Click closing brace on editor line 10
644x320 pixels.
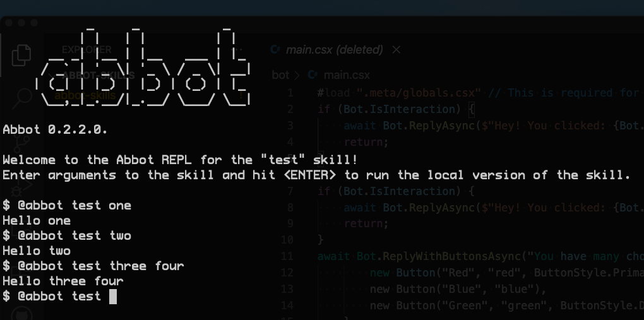point(321,240)
